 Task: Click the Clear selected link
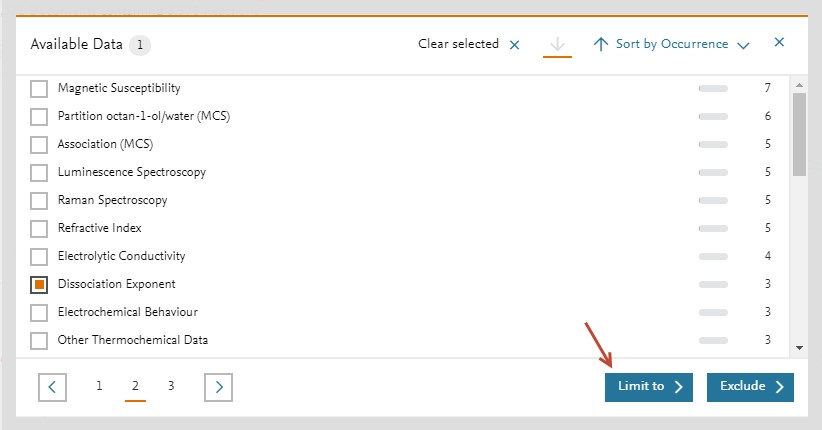(458, 44)
